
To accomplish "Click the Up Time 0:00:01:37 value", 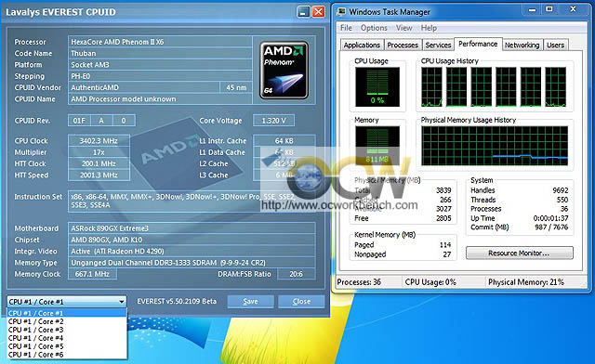I will [x=550, y=218].
